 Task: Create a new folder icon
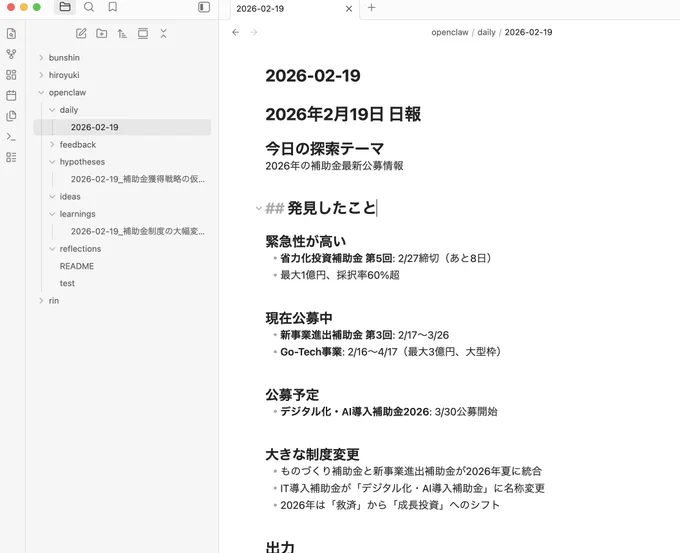101,33
